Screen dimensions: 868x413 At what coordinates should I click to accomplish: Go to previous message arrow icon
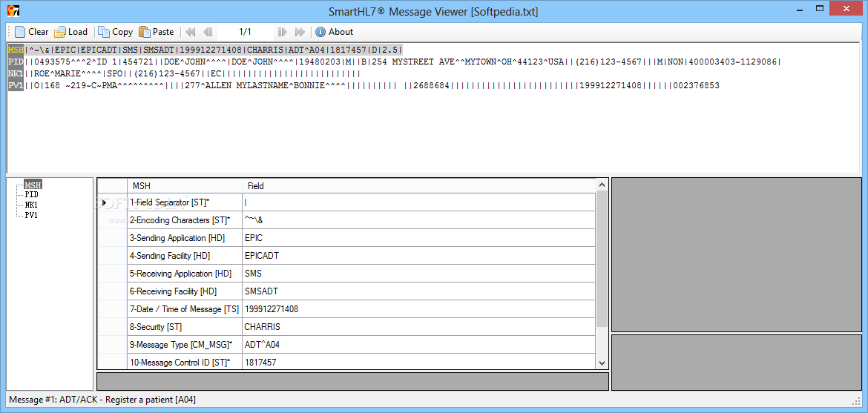pos(208,32)
